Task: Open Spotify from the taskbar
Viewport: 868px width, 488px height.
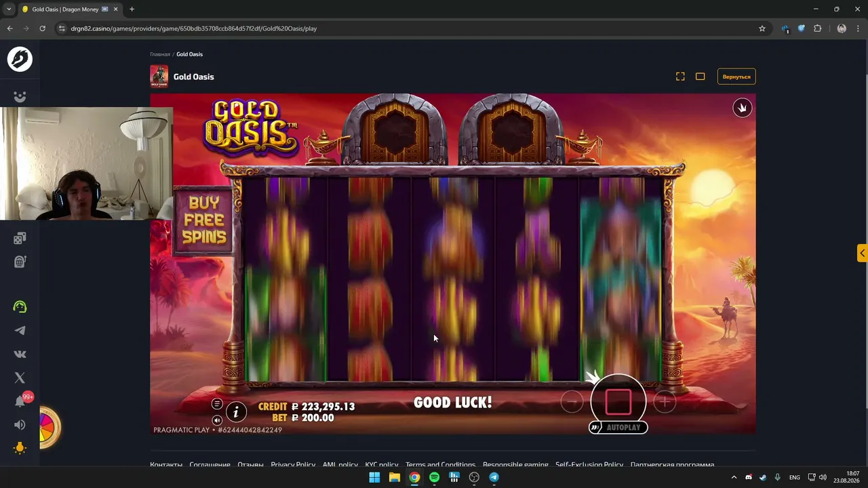Action: tap(434, 477)
